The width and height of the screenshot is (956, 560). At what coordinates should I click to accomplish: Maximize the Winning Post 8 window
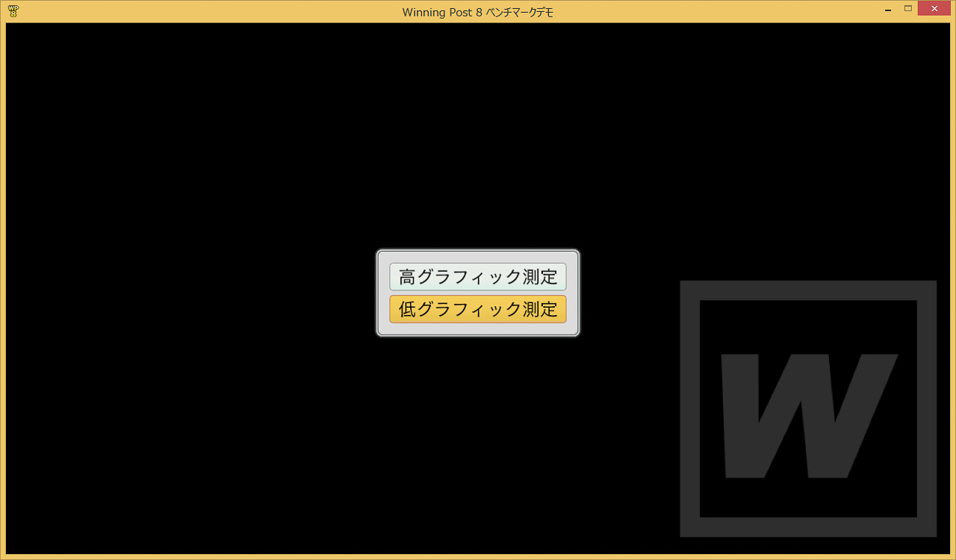click(x=908, y=9)
